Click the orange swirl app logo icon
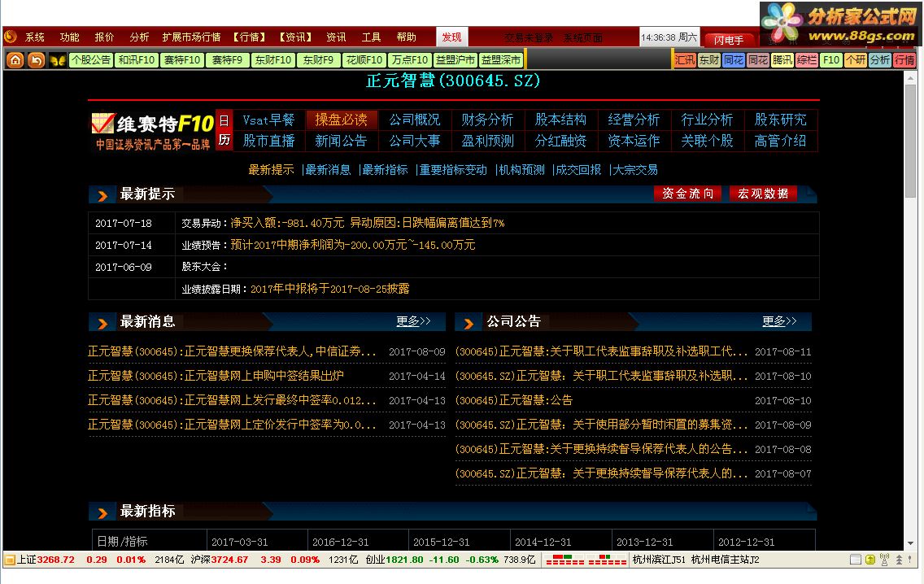 [11, 37]
